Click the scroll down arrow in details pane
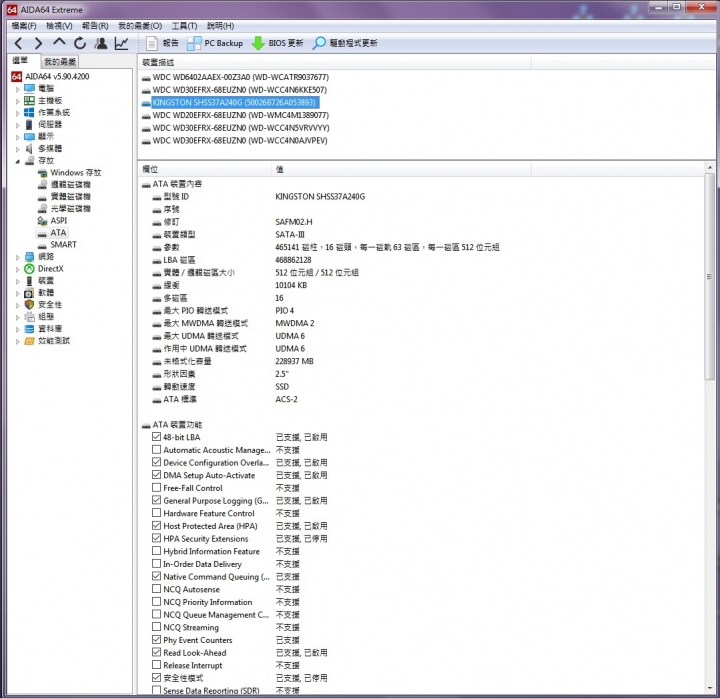 709,688
